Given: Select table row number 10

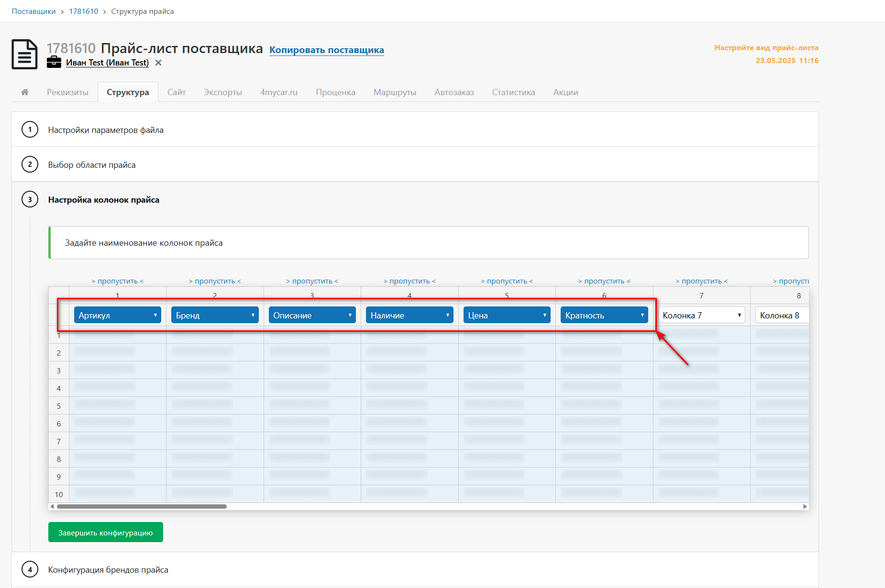Looking at the screenshot, I should tap(59, 494).
